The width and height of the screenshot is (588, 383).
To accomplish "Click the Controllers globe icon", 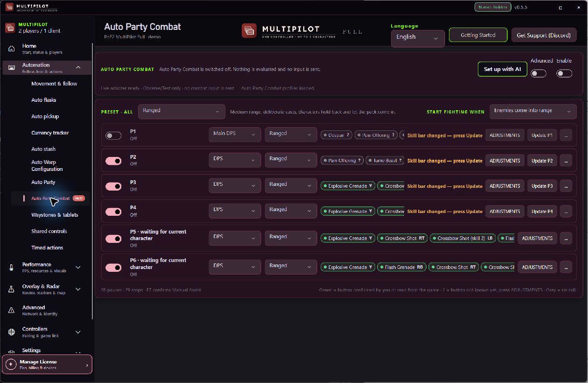I will (x=12, y=332).
